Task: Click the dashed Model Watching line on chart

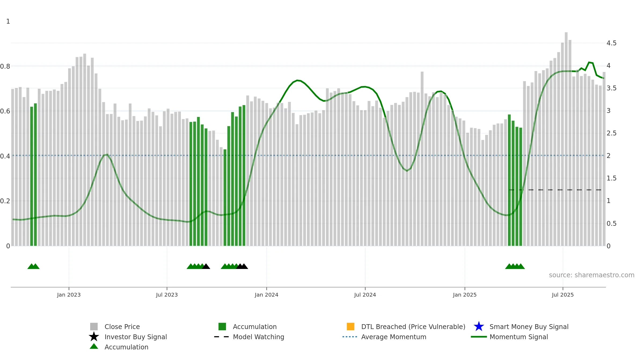Action: click(x=555, y=190)
